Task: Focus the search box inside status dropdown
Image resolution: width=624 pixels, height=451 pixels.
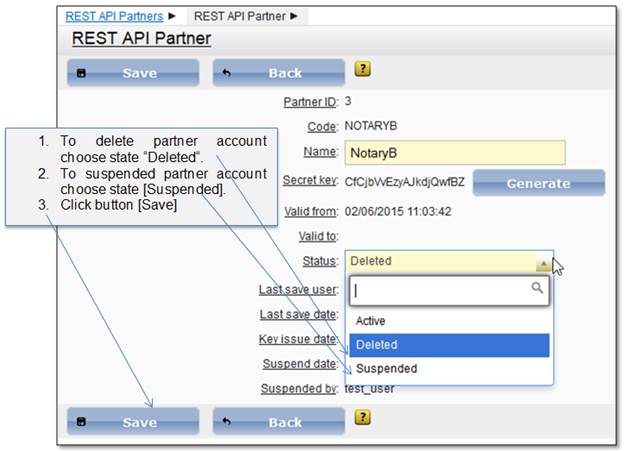Action: 440,289
